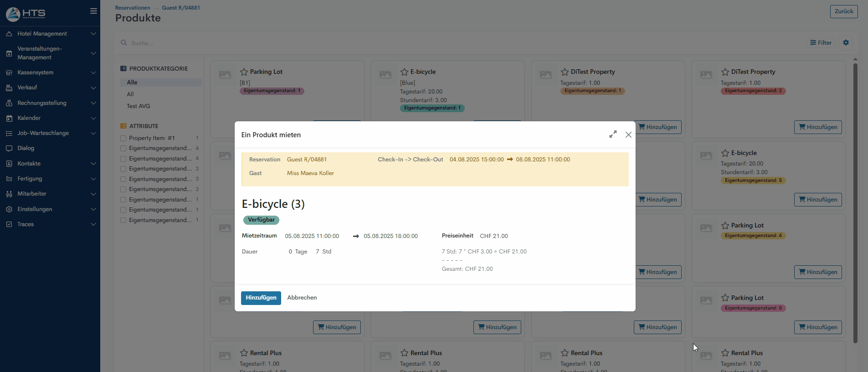The height and width of the screenshot is (372, 868).
Task: Expand the Einstellungen sidebar section
Action: 50,209
